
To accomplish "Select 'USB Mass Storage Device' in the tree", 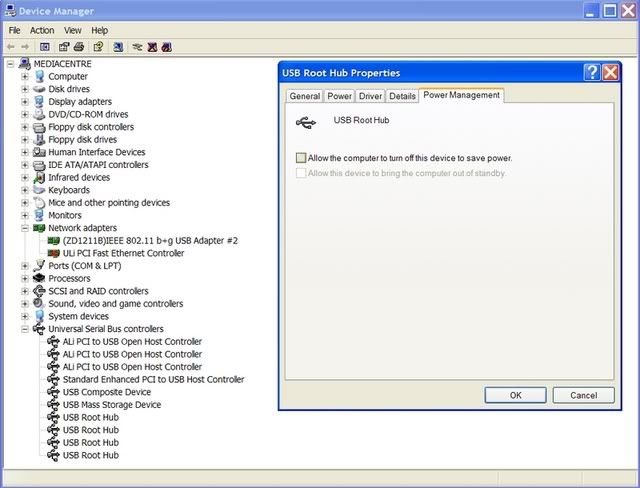I will point(112,405).
